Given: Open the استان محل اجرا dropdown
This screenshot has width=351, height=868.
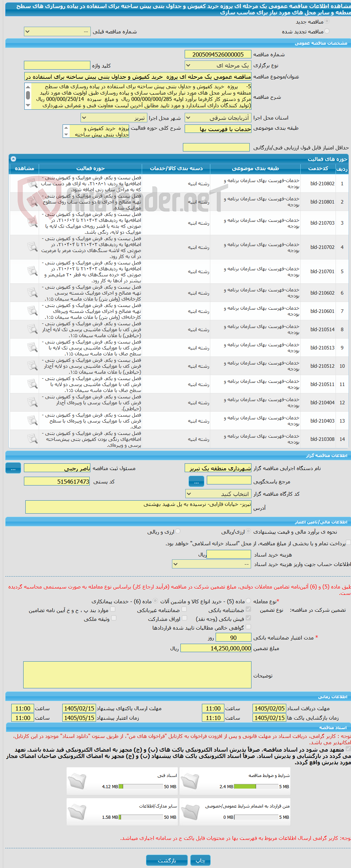Looking at the screenshot, I should point(218,118).
